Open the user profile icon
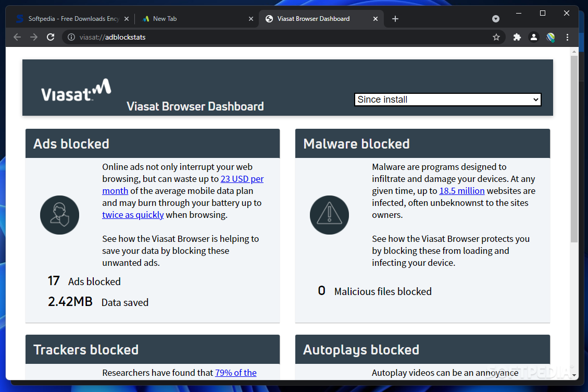 coord(534,37)
